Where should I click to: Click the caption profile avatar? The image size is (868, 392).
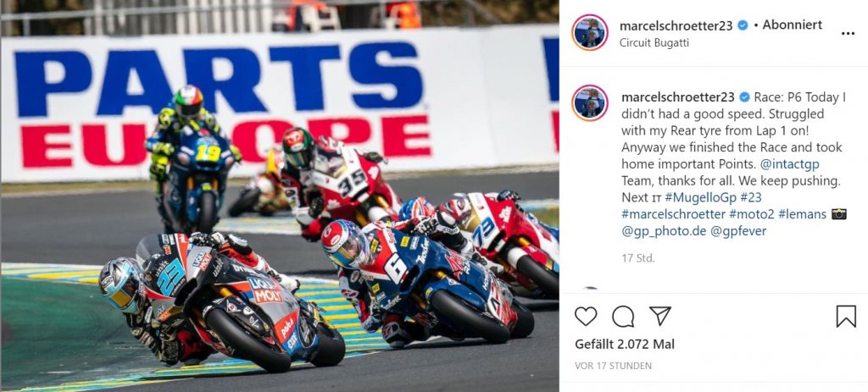point(590,102)
